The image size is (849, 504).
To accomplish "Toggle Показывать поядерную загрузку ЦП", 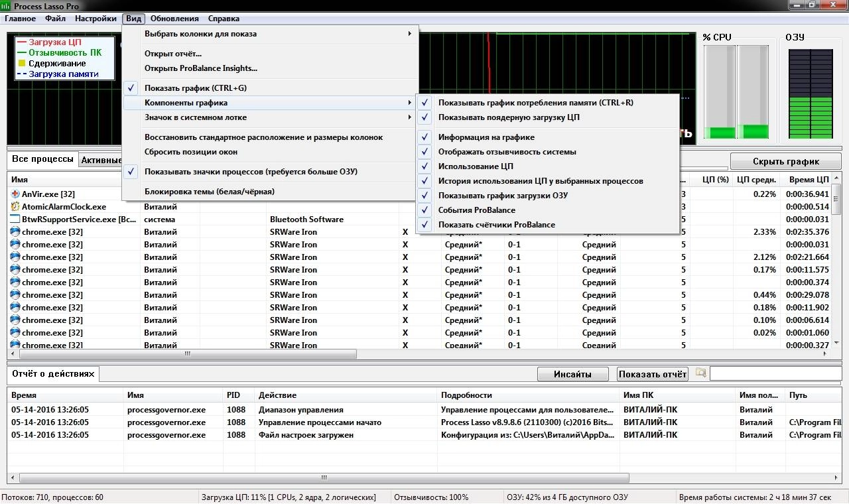I will 425,117.
